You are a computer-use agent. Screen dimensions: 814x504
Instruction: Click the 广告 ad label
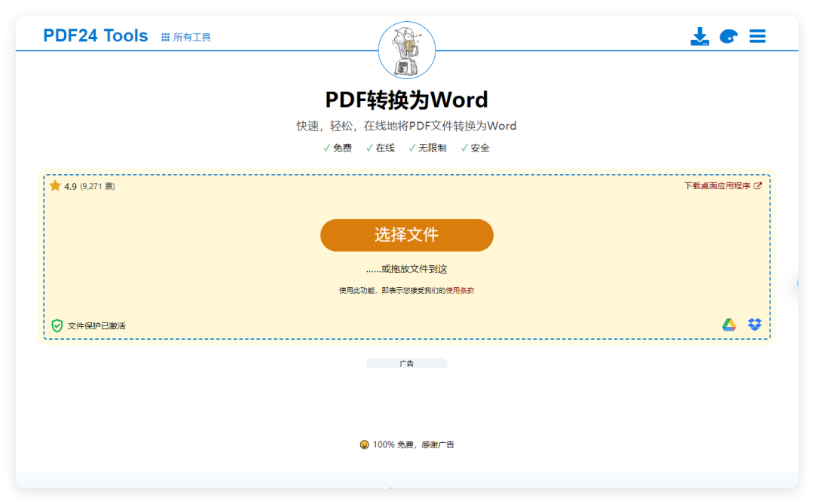(x=406, y=363)
